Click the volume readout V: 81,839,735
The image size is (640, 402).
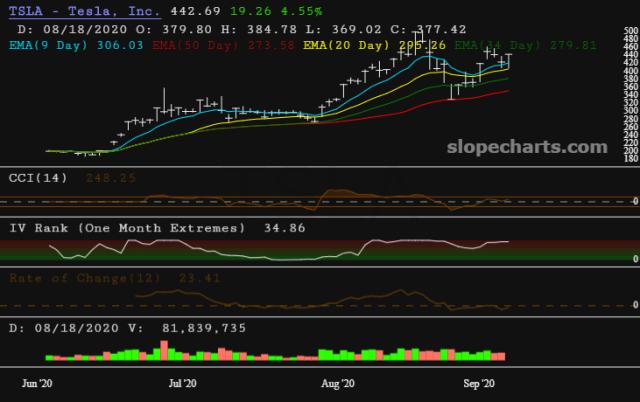coord(187,328)
